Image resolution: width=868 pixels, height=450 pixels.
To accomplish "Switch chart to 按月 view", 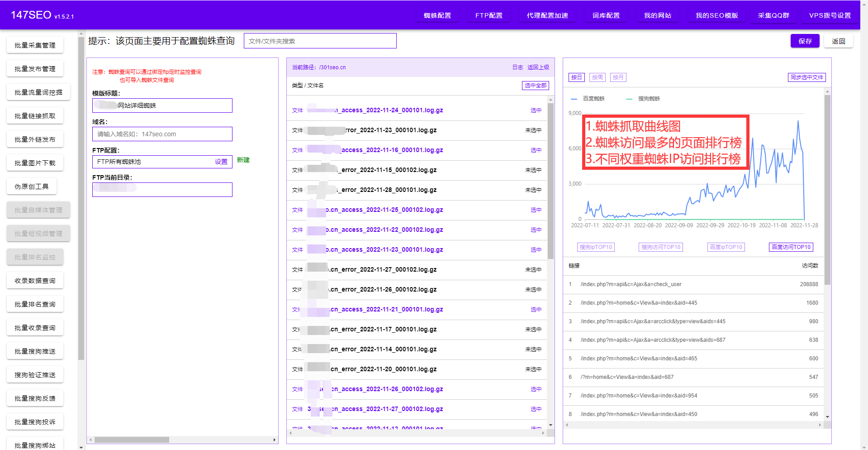I will click(618, 77).
